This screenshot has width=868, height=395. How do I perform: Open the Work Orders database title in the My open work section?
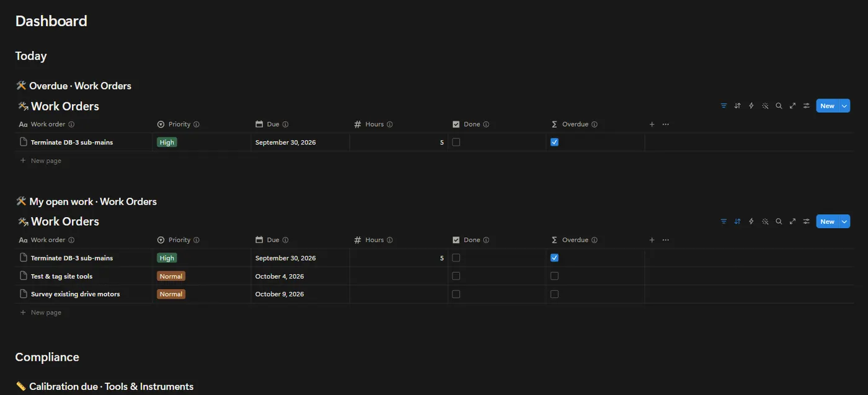(x=65, y=221)
